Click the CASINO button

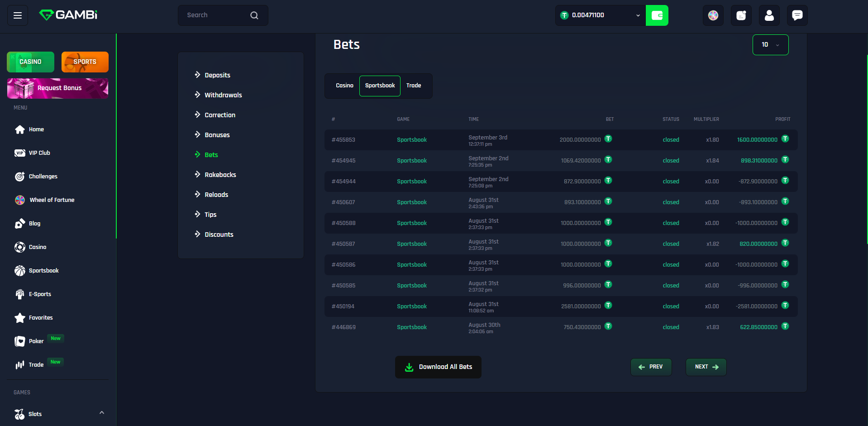(x=31, y=62)
